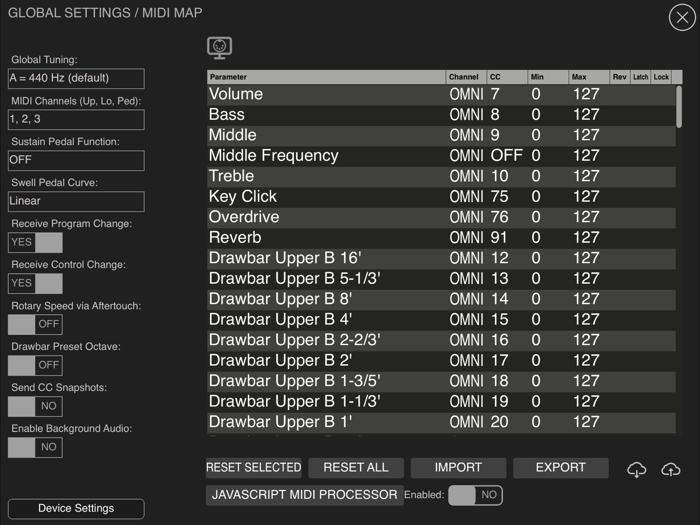Click the OFF CC value for Middle Frequency

[507, 156]
